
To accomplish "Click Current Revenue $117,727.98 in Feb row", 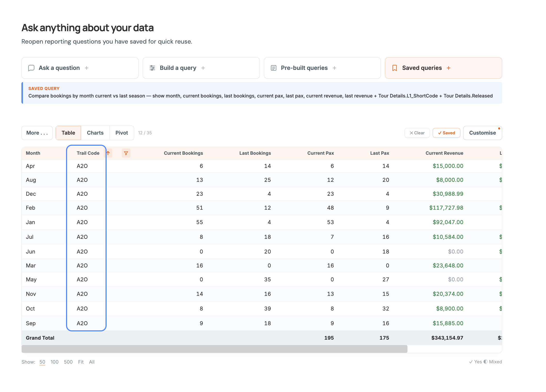I will [x=446, y=208].
